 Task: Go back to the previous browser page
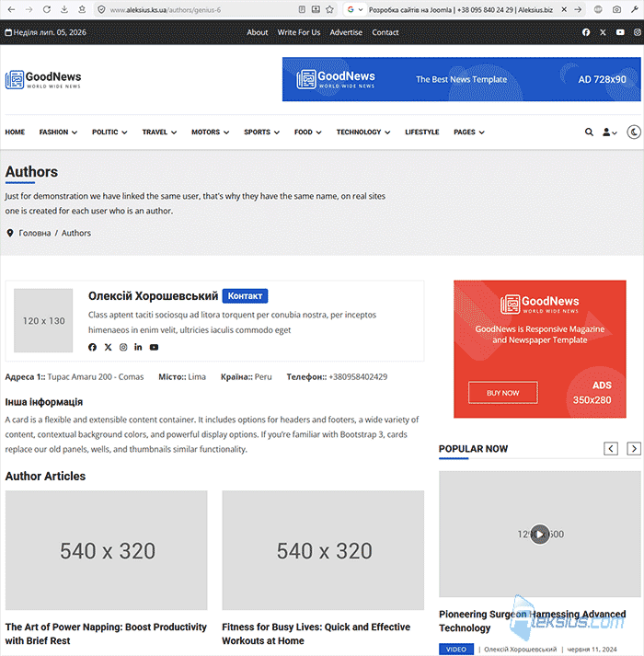pyautogui.click(x=11, y=9)
